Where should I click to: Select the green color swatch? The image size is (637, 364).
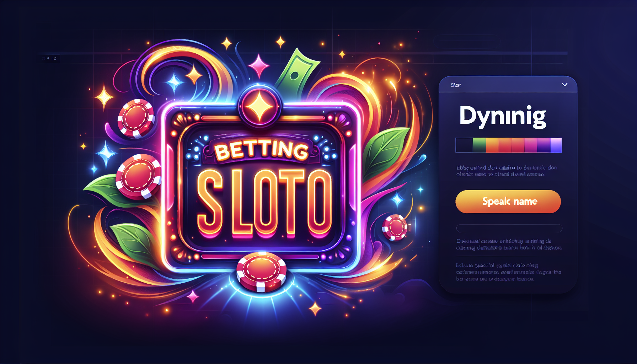tap(479, 145)
